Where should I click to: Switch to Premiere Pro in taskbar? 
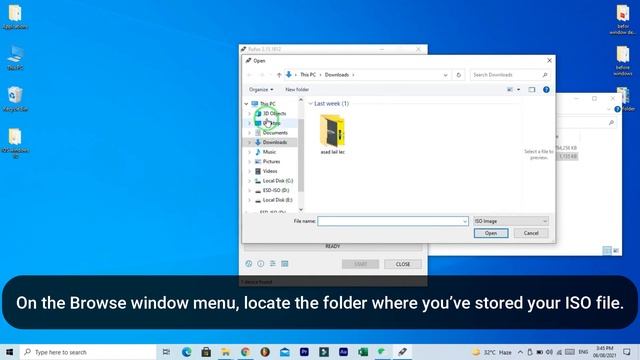(x=304, y=352)
